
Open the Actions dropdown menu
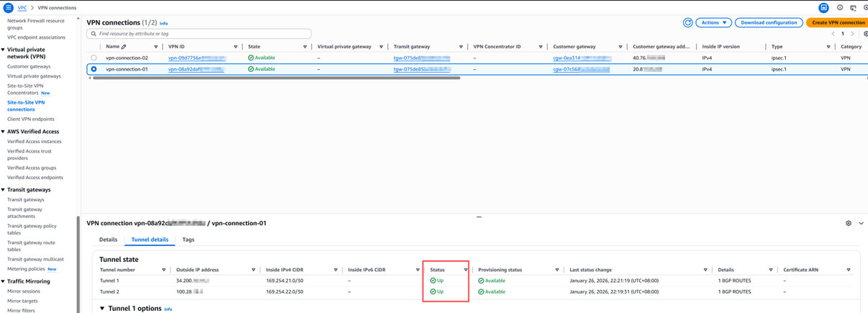713,23
